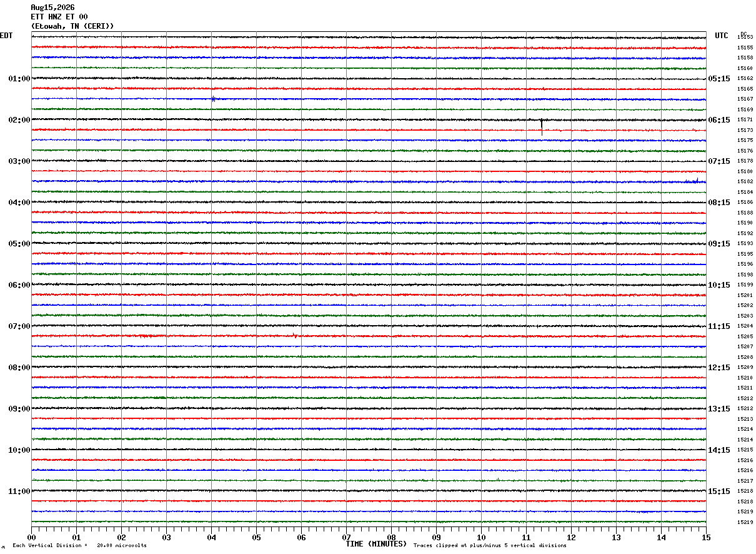756x554 pixels.
Task: Click the ETT HNZ ET 00 station code
Action: click(x=59, y=17)
